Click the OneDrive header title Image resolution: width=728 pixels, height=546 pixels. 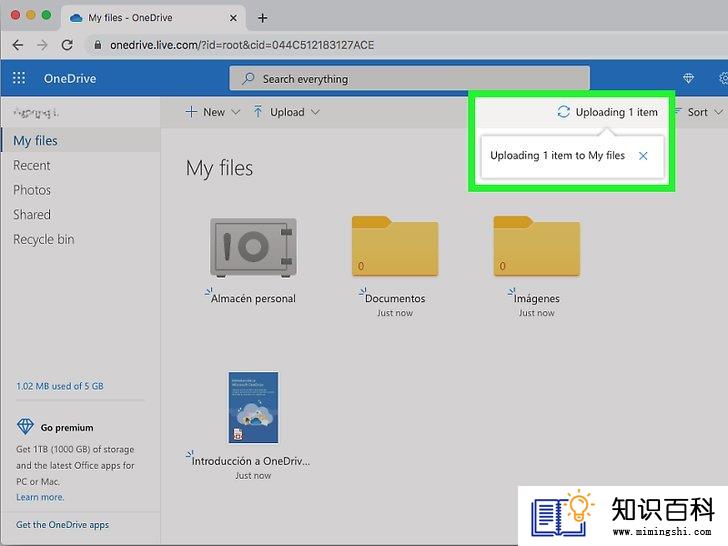(70, 78)
